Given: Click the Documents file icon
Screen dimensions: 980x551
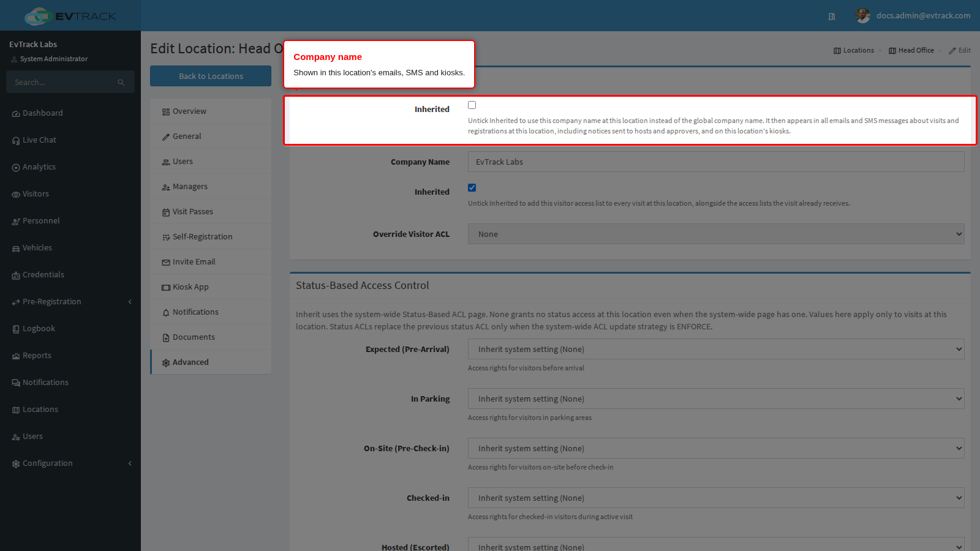Looking at the screenshot, I should click(166, 338).
